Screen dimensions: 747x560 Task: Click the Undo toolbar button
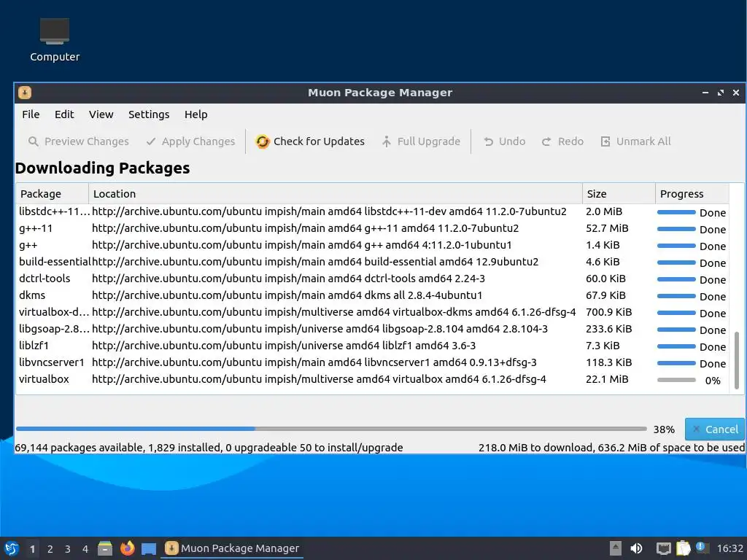pyautogui.click(x=505, y=141)
